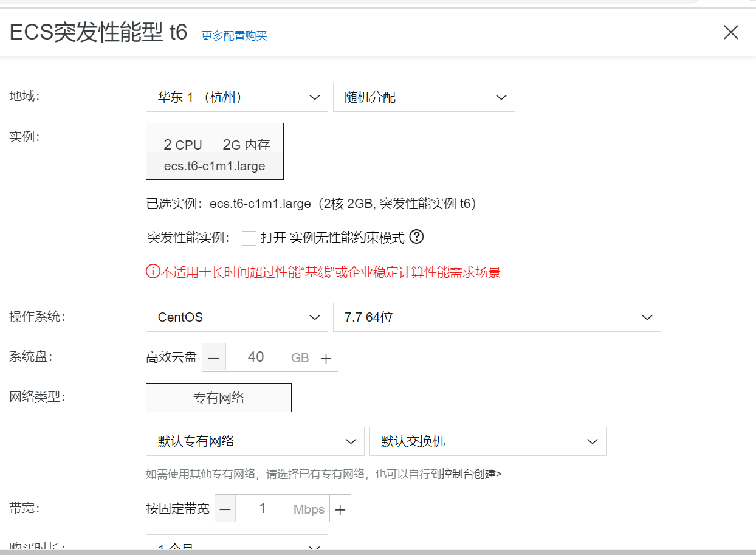This screenshot has width=756, height=555.
Task: Click the help question-mark icon
Action: pyautogui.click(x=416, y=237)
